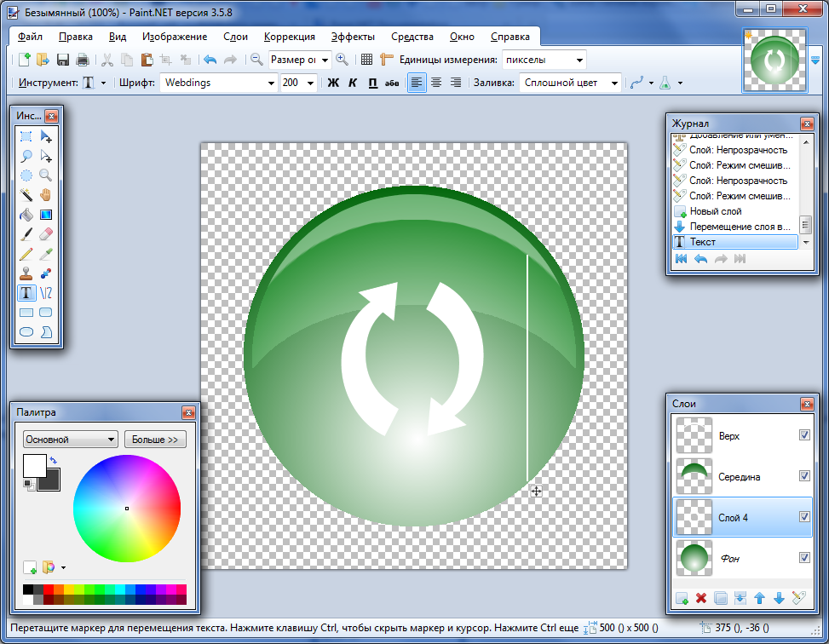Uncheck visibility of Слой 4
The width and height of the screenshot is (829, 644).
point(804,516)
